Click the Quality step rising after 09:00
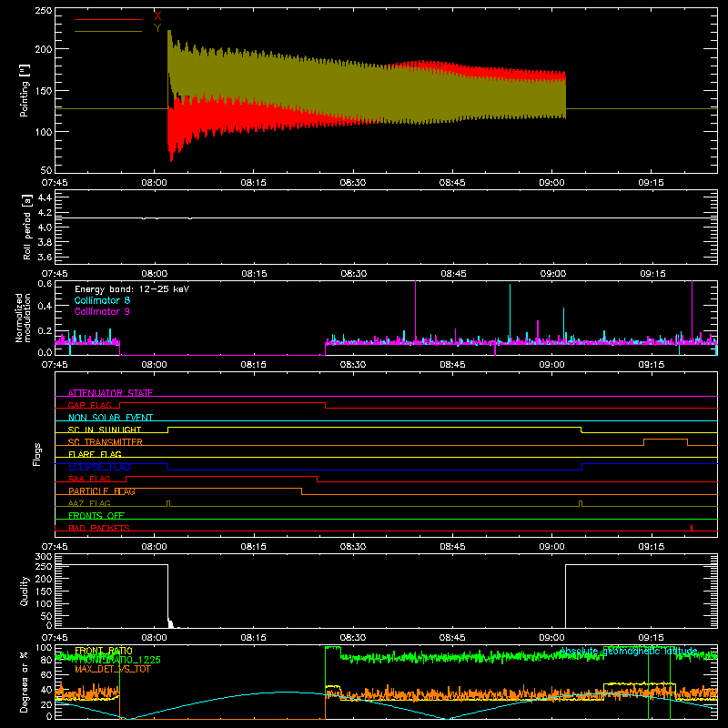728x728 pixels. pyautogui.click(x=565, y=596)
